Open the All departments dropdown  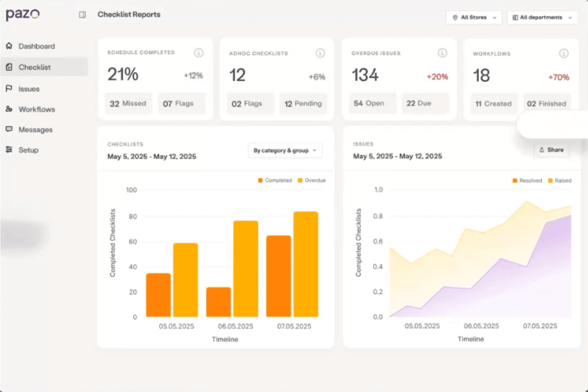point(542,17)
